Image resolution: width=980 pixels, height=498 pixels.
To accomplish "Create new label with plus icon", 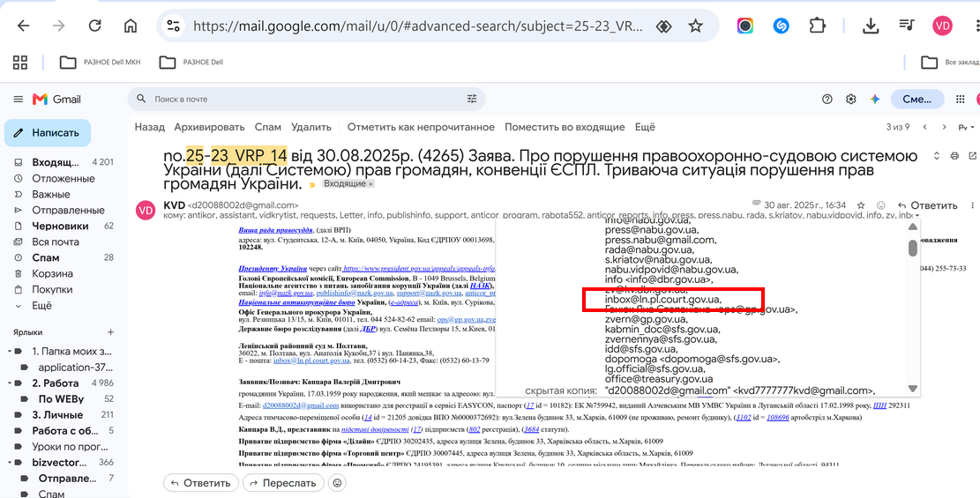I will pyautogui.click(x=110, y=332).
